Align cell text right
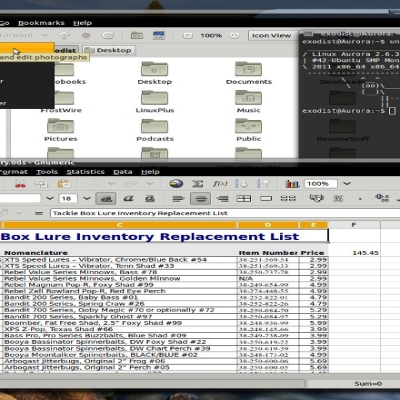Image resolution: width=400 pixels, height=400 pixels. tap(222, 199)
